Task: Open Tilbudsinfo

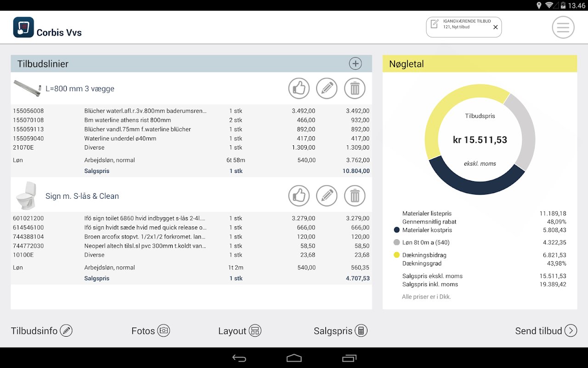Action: pos(42,331)
